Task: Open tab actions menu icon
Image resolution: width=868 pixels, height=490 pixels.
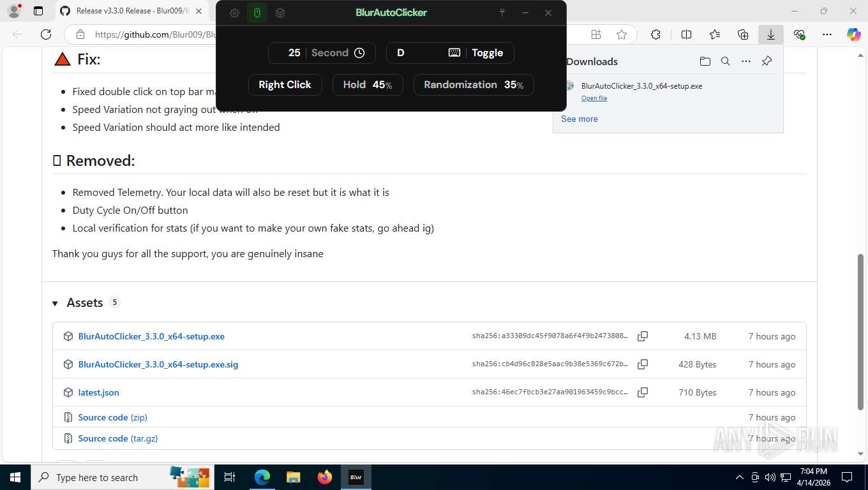Action: tap(38, 11)
